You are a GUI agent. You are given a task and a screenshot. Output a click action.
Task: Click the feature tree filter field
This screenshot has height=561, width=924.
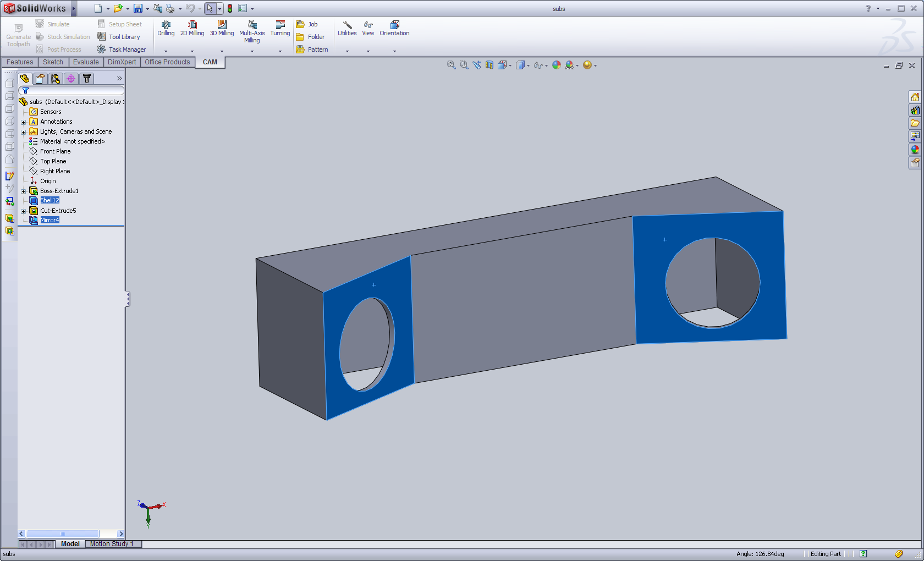71,90
